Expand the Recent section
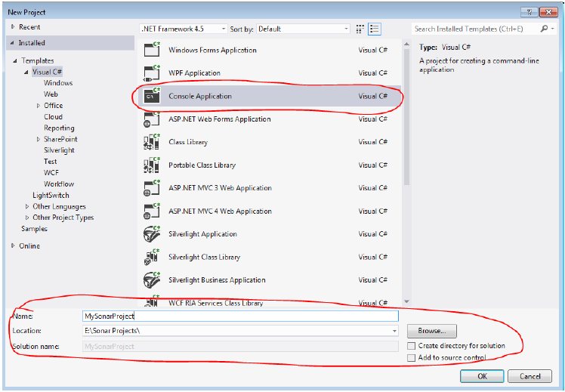The image size is (565, 392). coord(13,26)
